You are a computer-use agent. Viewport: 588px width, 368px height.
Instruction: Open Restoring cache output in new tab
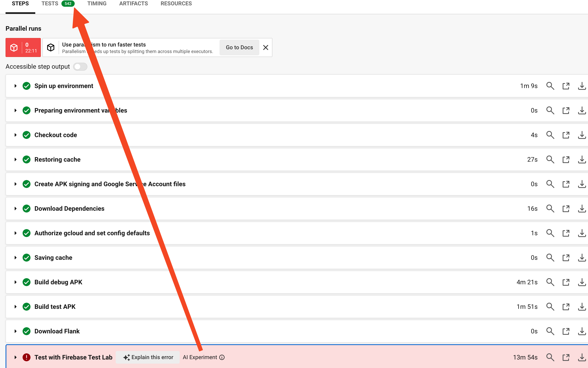(566, 160)
